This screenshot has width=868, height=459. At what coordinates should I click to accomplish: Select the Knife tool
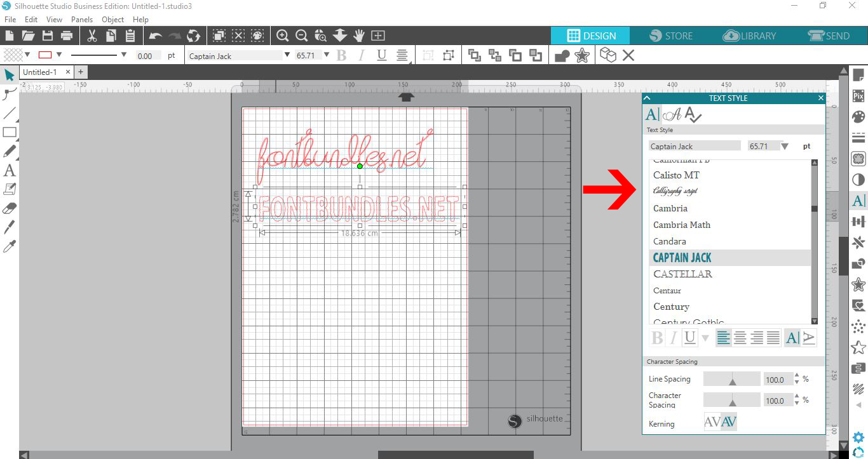[x=10, y=227]
